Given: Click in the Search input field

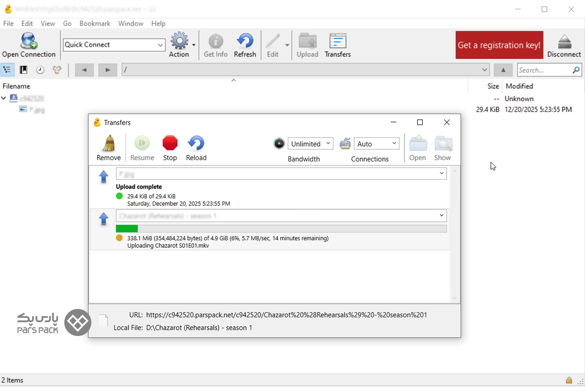Looking at the screenshot, I should click(x=544, y=70).
